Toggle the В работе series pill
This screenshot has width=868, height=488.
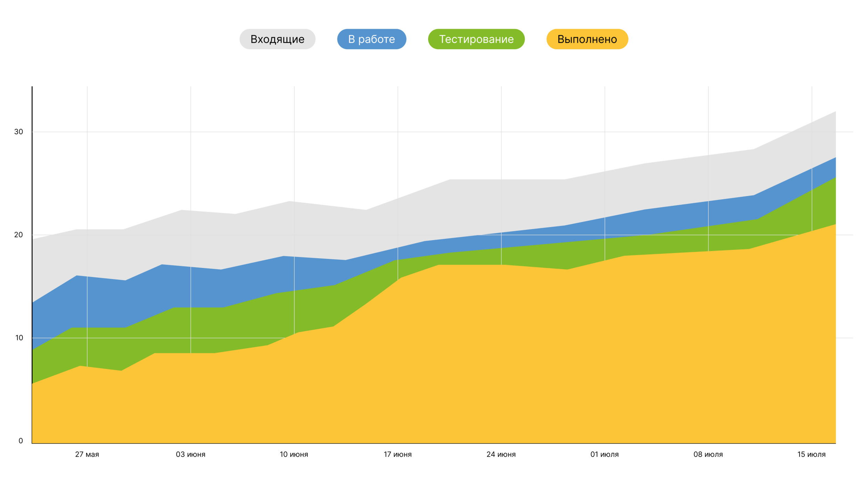coord(372,39)
